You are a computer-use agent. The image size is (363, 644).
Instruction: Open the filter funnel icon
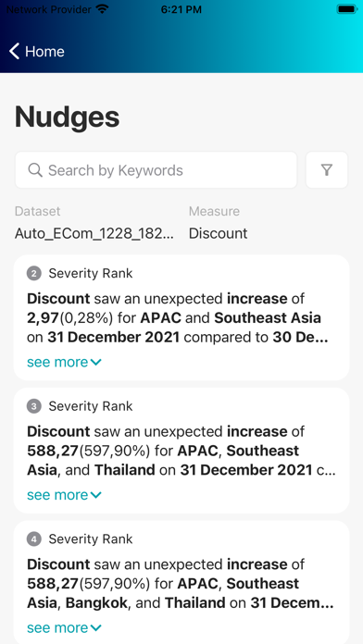tap(327, 170)
